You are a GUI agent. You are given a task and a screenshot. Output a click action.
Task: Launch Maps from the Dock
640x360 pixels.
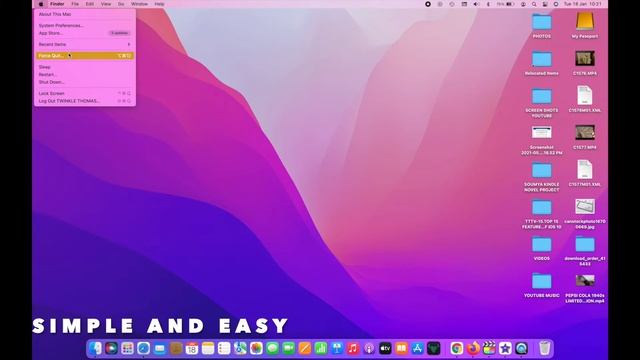pyautogui.click(x=240, y=348)
